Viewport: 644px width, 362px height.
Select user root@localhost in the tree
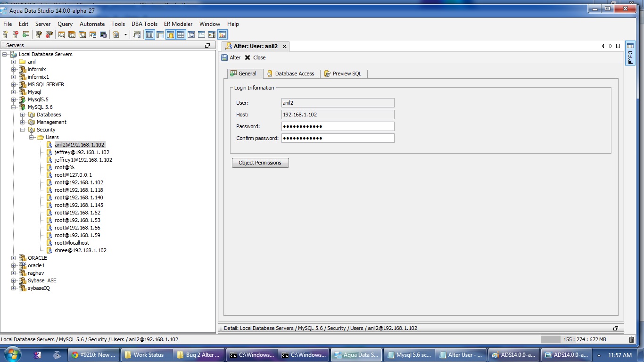(x=72, y=243)
